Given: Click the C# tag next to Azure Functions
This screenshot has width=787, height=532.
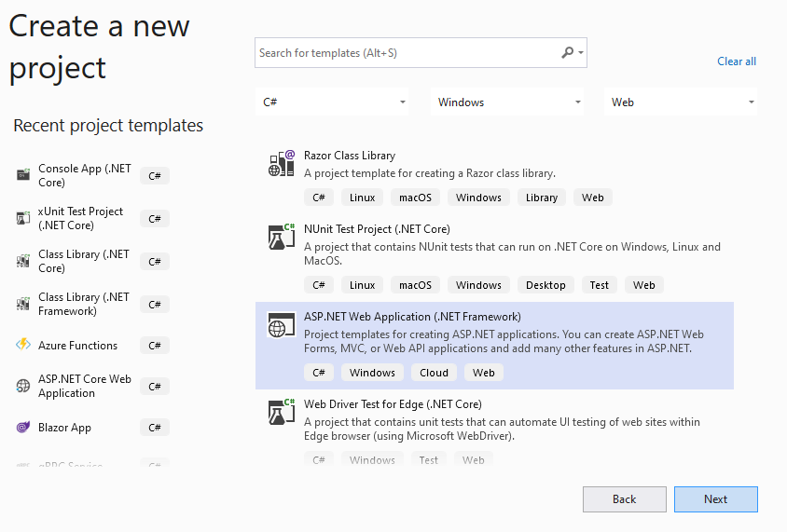Looking at the screenshot, I should point(155,346).
